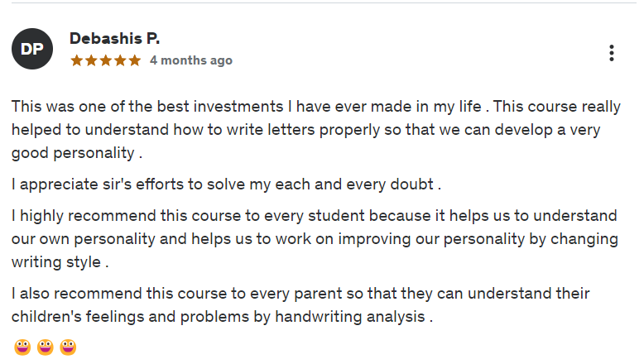The height and width of the screenshot is (364, 644).
Task: Click the "4 months ago" timestamp
Action: (191, 60)
